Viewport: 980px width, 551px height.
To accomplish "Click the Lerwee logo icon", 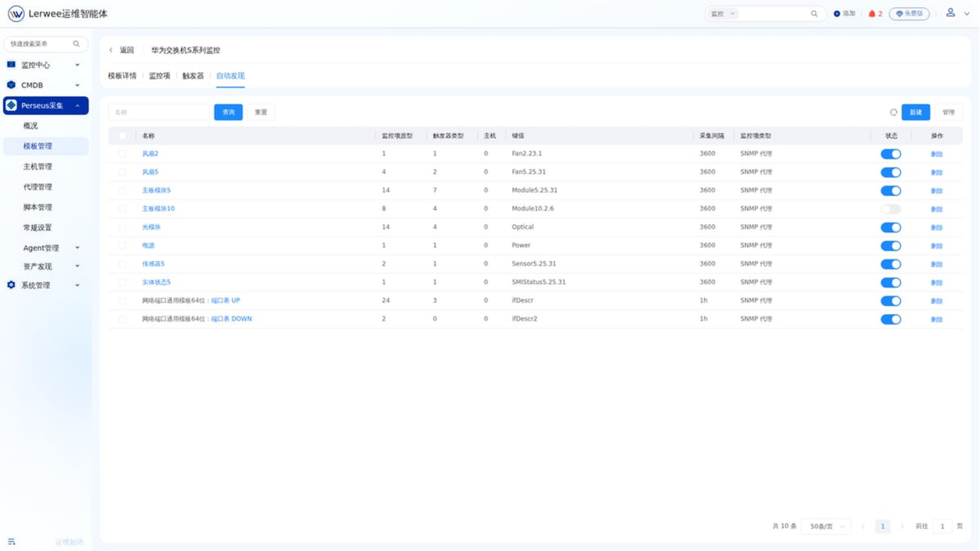I will click(x=16, y=14).
